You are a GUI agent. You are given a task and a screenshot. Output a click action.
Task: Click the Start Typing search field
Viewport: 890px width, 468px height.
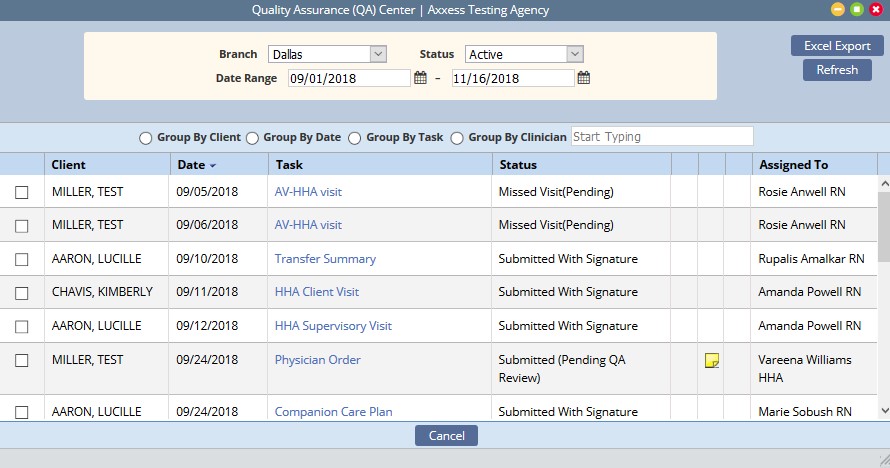pyautogui.click(x=661, y=137)
